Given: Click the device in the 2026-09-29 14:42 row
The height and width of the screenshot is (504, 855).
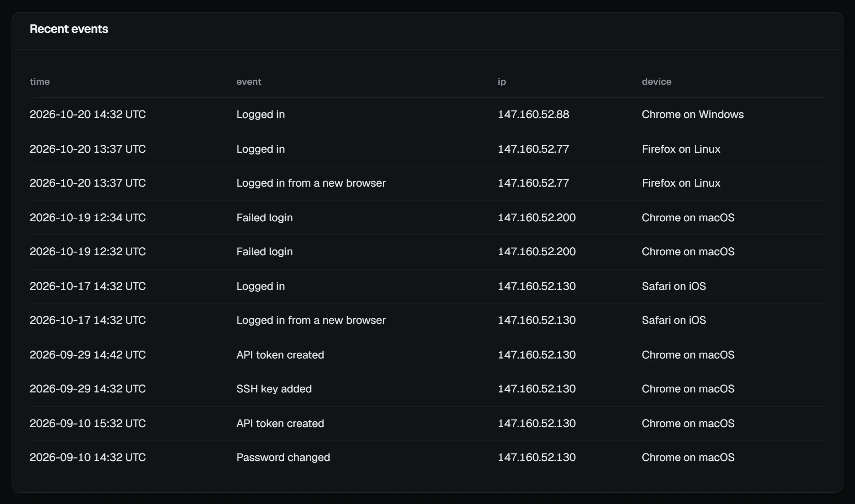Looking at the screenshot, I should pyautogui.click(x=688, y=355).
